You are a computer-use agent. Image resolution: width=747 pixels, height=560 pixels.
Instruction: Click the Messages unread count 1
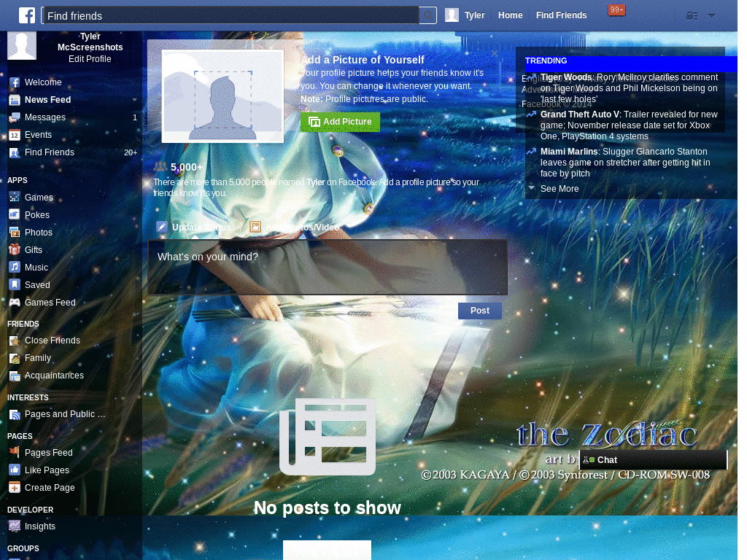(135, 117)
